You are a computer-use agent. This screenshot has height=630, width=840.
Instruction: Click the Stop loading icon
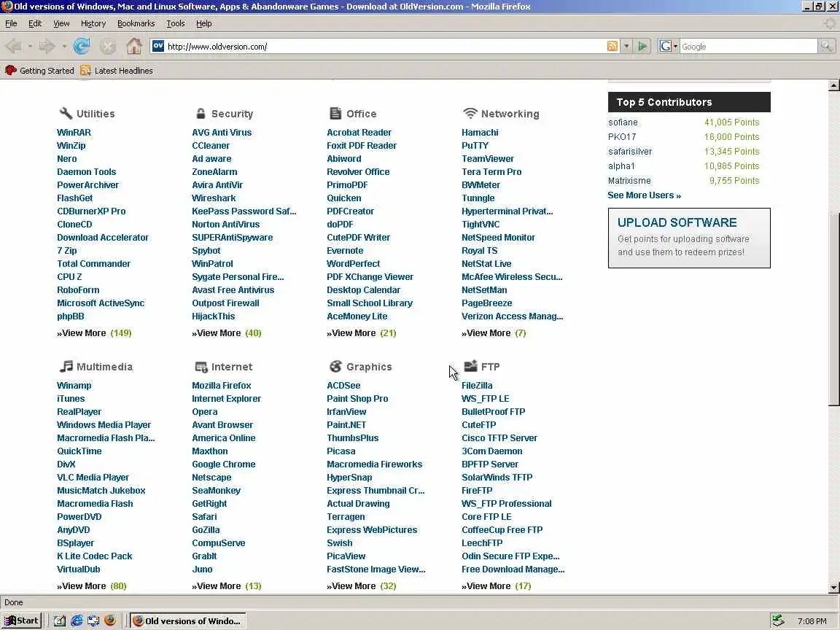[x=108, y=47]
